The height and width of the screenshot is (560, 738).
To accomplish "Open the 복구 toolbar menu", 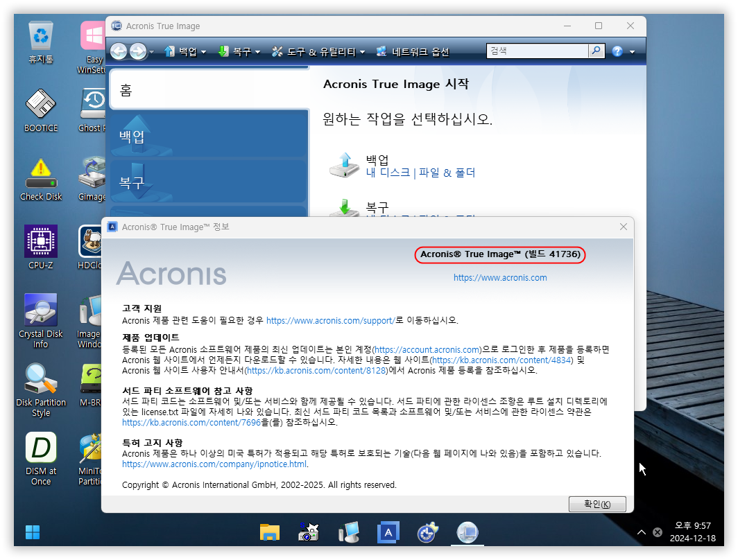I will pyautogui.click(x=239, y=52).
